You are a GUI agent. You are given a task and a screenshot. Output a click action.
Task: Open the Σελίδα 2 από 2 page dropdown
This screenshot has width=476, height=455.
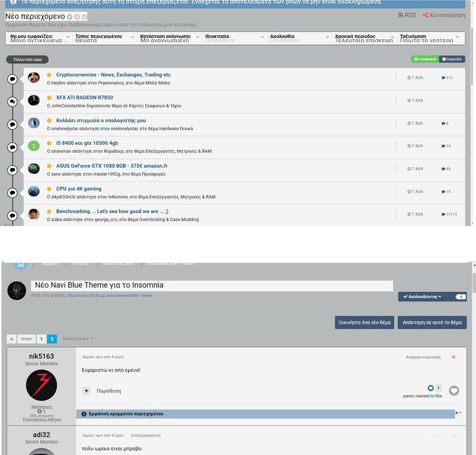click(x=78, y=339)
